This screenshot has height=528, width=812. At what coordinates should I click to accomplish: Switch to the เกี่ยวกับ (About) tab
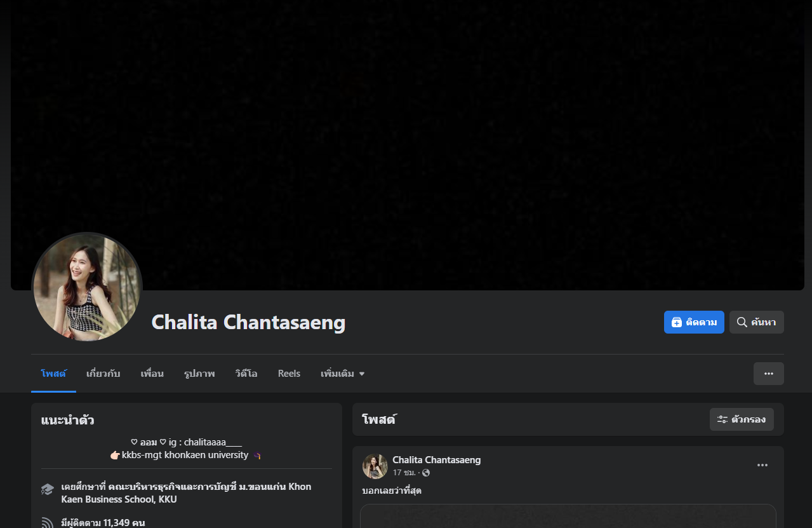pyautogui.click(x=103, y=374)
